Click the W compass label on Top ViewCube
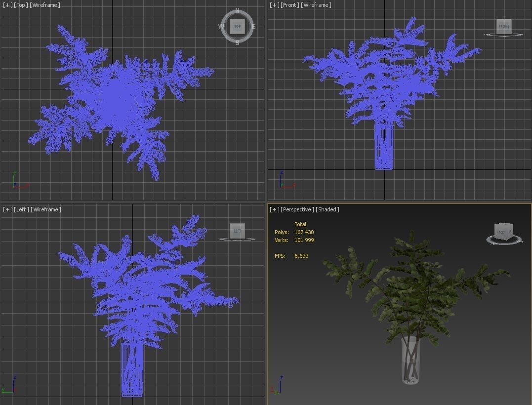This screenshot has height=405, width=532. coord(221,27)
